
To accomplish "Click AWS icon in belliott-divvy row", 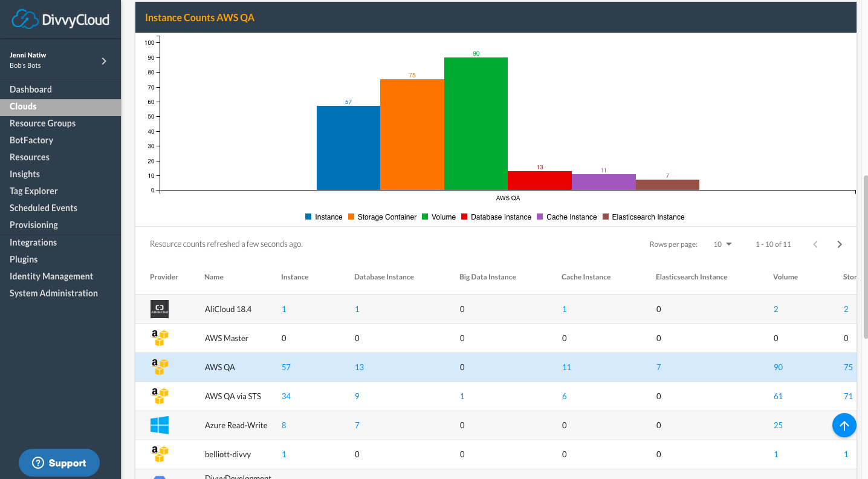I will pos(160,454).
